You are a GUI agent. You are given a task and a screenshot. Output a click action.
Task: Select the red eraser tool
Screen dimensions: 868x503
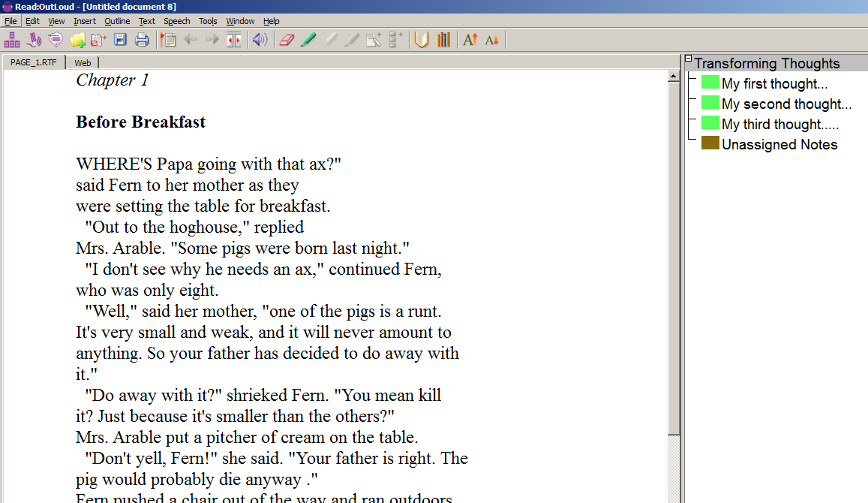(x=287, y=40)
